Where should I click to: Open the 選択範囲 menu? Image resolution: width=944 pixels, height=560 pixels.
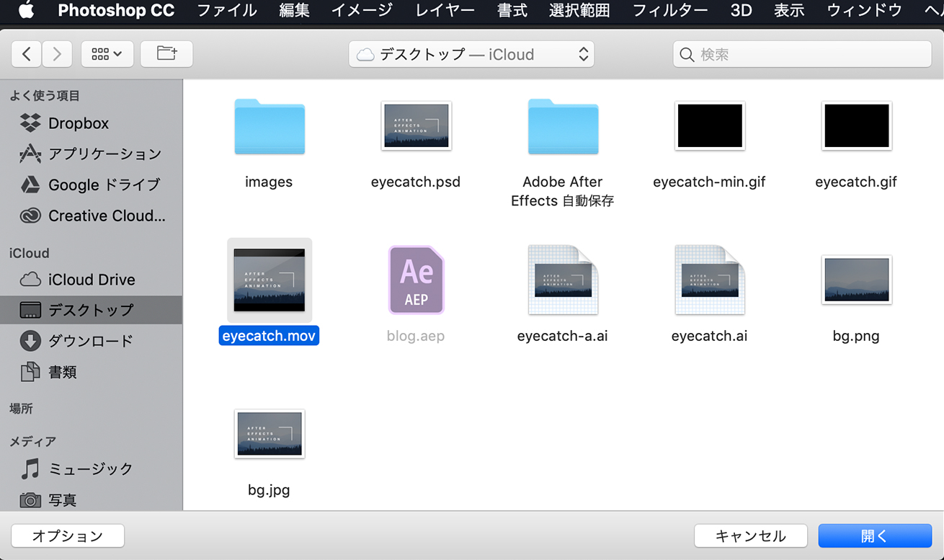click(579, 10)
